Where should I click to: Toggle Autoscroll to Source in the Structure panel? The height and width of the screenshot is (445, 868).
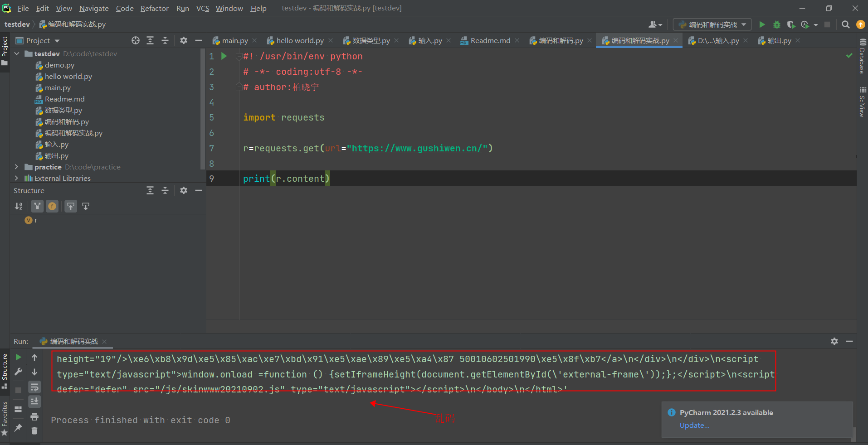71,206
